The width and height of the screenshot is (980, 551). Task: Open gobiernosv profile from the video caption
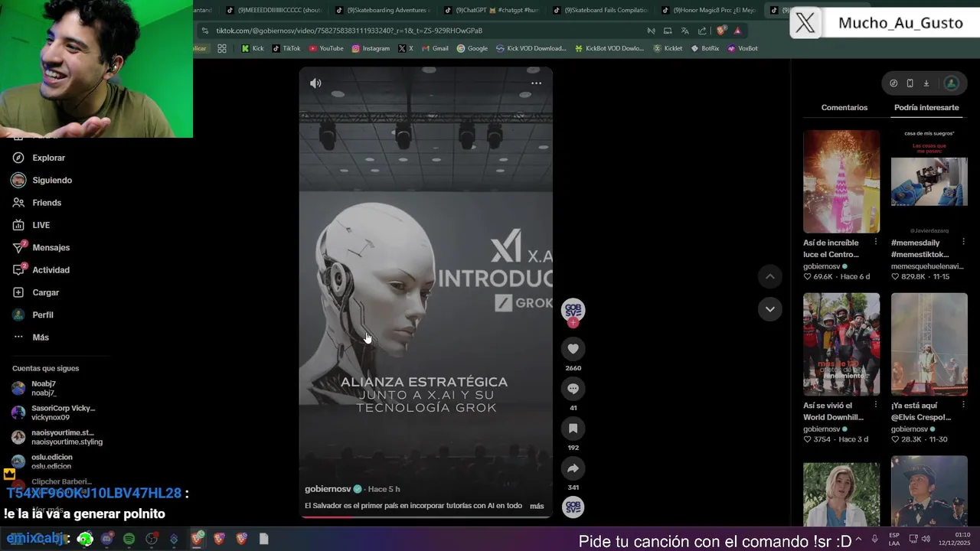328,489
